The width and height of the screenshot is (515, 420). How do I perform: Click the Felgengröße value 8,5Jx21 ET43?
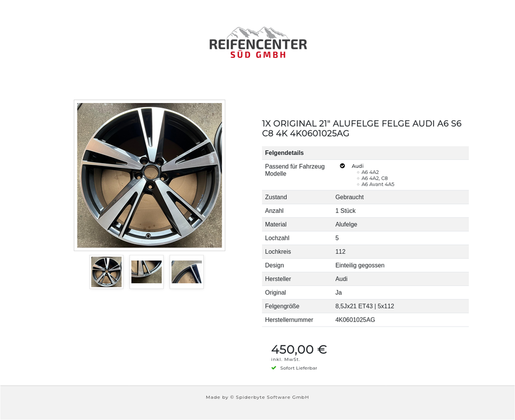tap(354, 306)
